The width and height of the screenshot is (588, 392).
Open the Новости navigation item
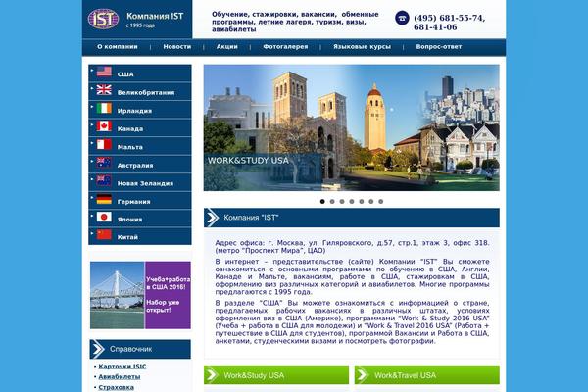(x=177, y=47)
